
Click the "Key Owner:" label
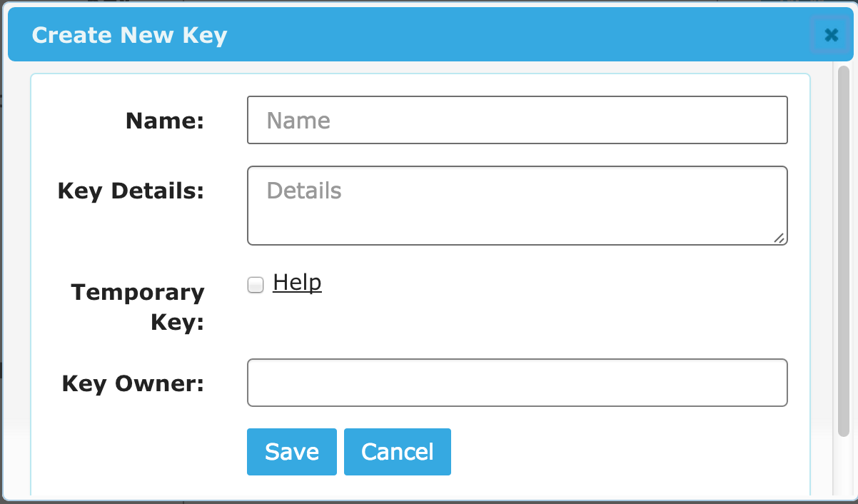click(x=133, y=384)
